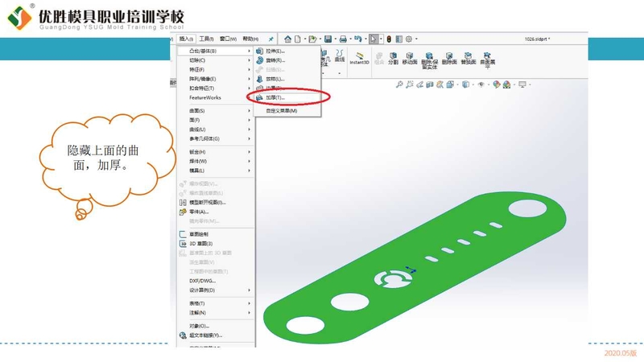This screenshot has height=362, width=644.
Task: Select 超文本链接(Y)... menu entry
Action: [216, 335]
